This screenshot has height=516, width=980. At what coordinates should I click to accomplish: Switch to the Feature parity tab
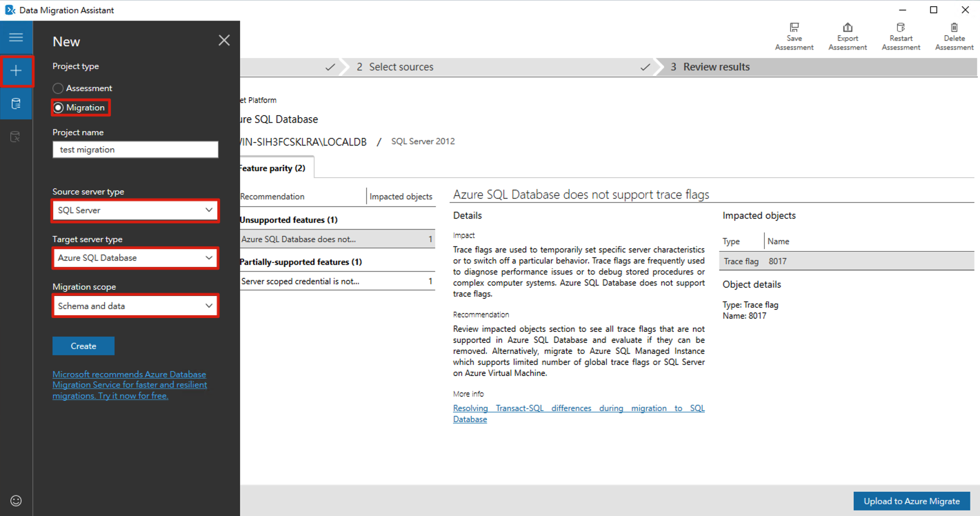[x=272, y=168]
